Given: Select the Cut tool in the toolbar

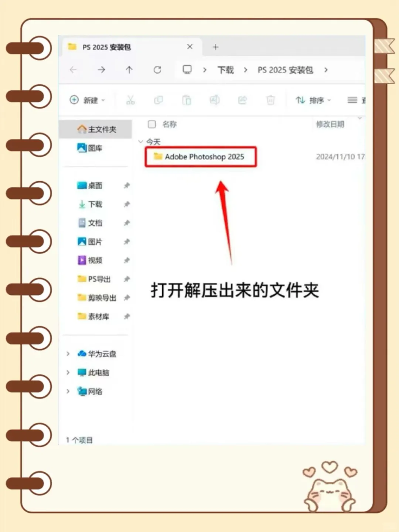Looking at the screenshot, I should (130, 100).
